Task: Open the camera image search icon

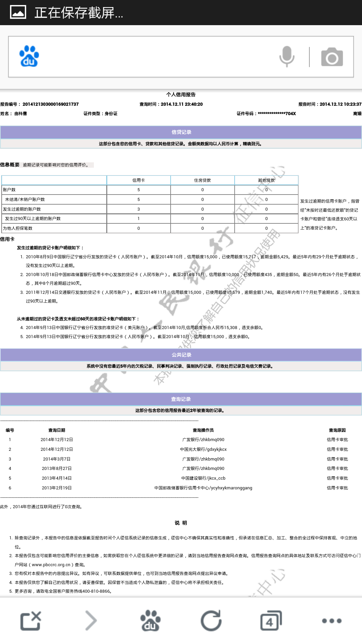Action: click(332, 57)
